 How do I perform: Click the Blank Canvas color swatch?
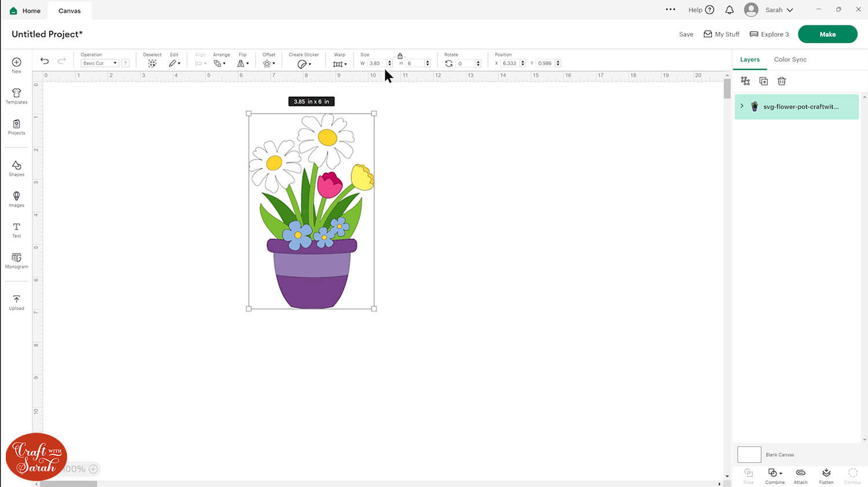click(749, 455)
